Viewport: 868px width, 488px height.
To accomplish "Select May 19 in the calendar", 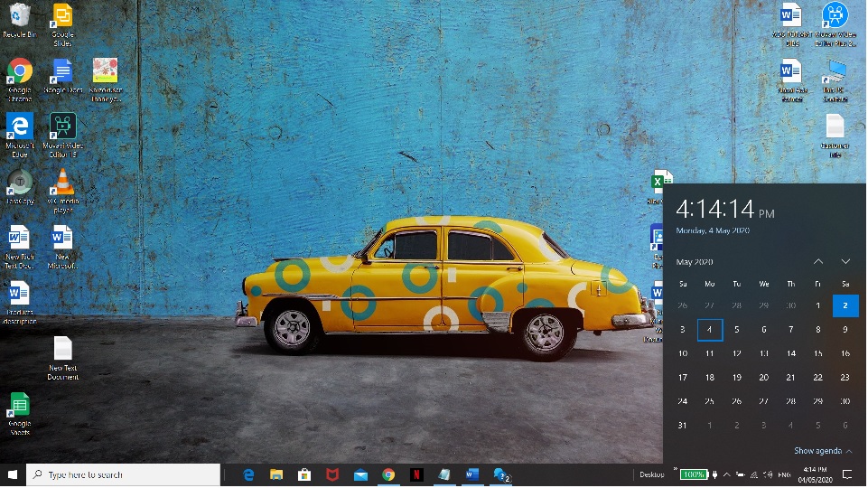I will (737, 378).
